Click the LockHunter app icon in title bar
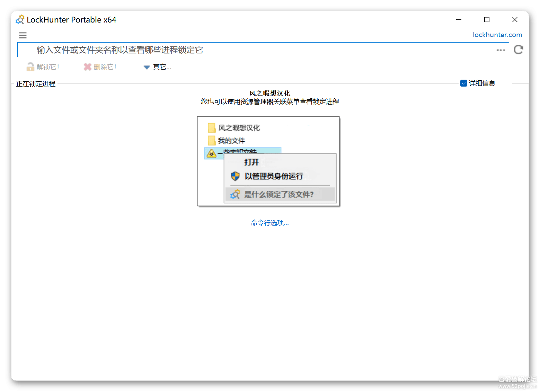This screenshot has height=392, width=540. coord(20,20)
